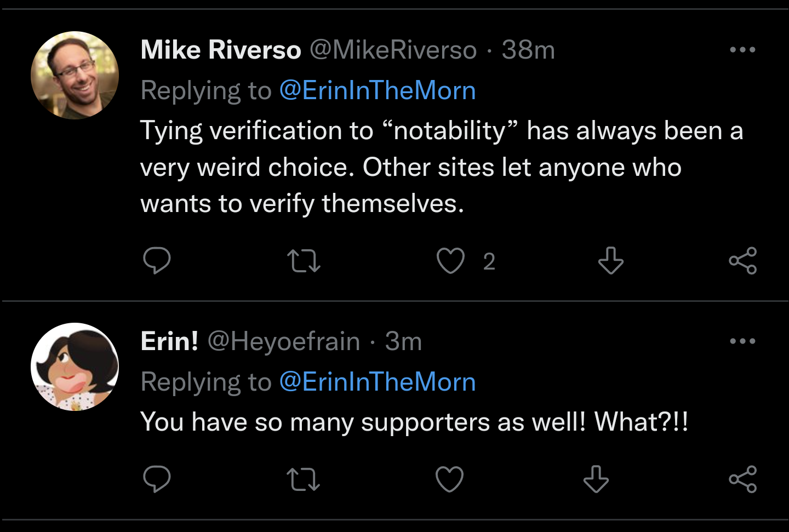Open @ErinInTheMorn mention in Mike's reply
Viewport: 789px width, 532px height.
point(378,90)
